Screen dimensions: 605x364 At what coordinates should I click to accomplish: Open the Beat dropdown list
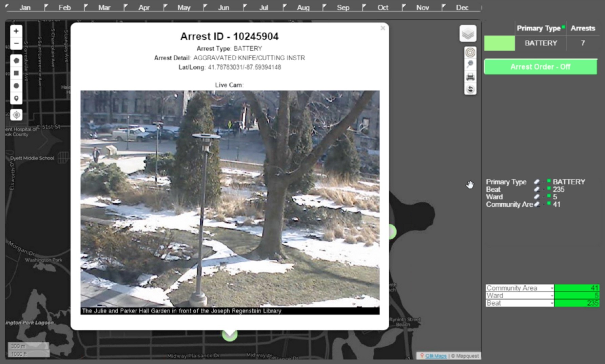coord(552,303)
